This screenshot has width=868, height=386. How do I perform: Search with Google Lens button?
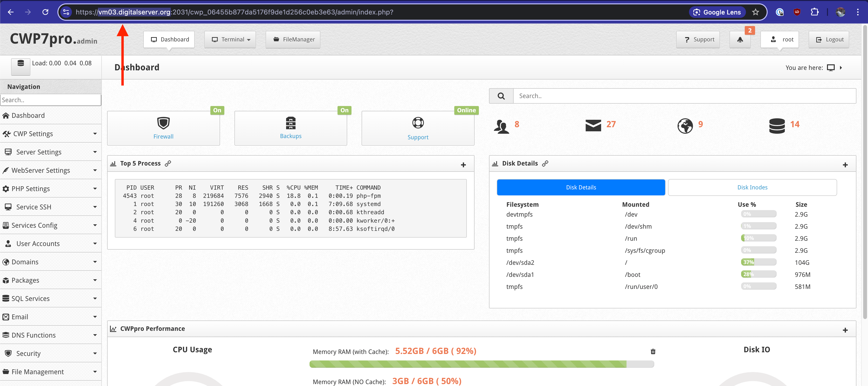pos(717,12)
